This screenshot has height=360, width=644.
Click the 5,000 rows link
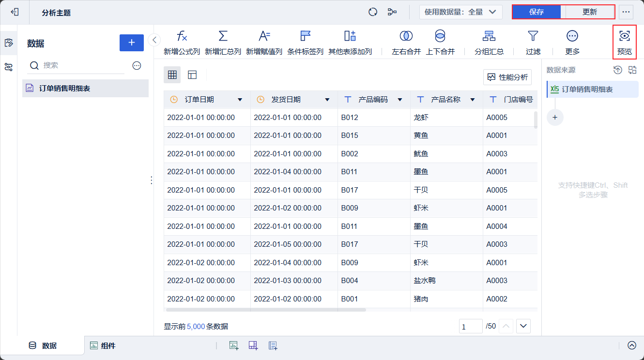tap(196, 327)
